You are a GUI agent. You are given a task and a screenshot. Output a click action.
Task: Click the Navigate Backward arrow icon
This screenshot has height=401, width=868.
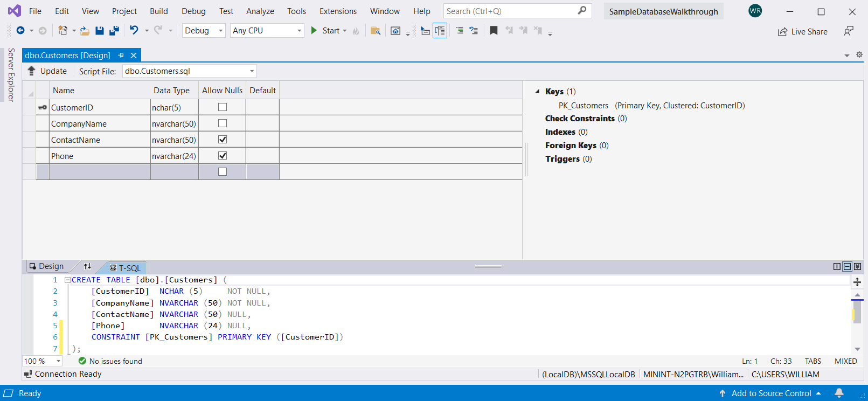20,31
